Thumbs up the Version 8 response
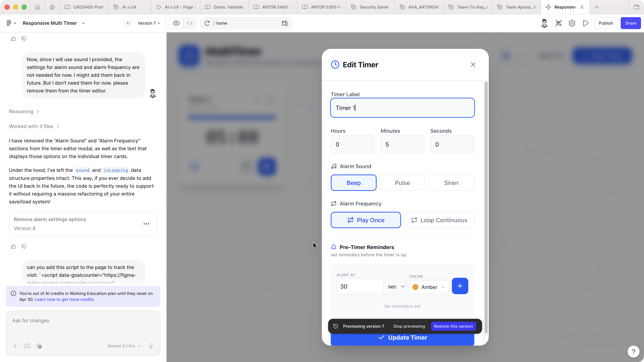 click(x=13, y=246)
